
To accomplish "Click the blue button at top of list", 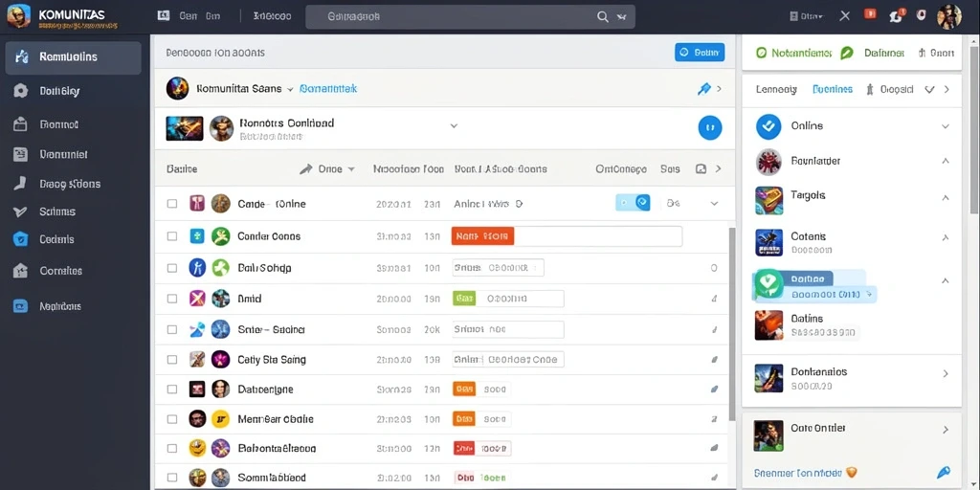I will 700,53.
